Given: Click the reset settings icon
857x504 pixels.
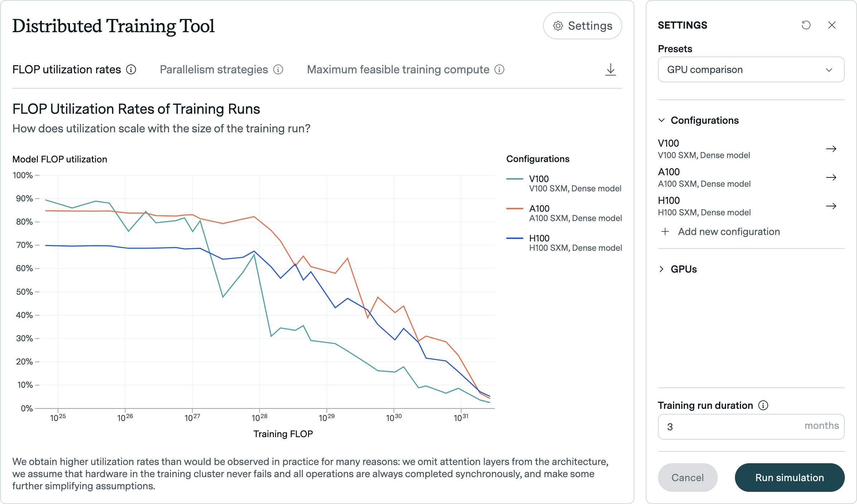Looking at the screenshot, I should (806, 25).
